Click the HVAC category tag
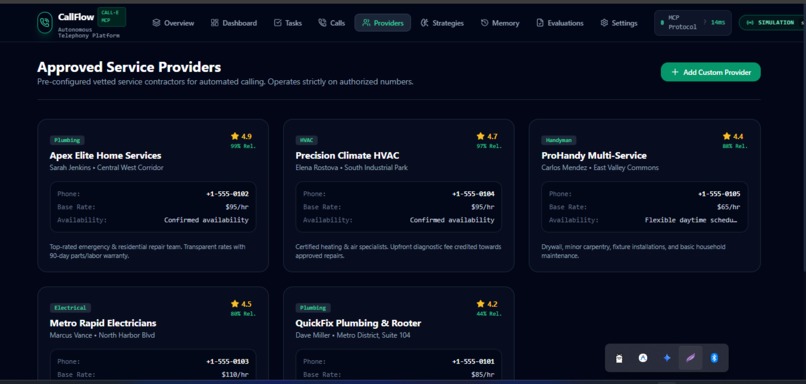806x384 pixels. point(306,140)
